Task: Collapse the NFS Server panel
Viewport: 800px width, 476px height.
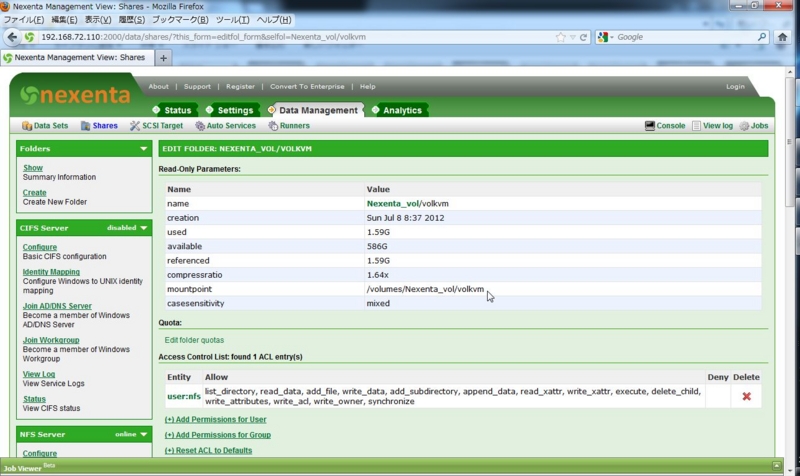Action: (x=143, y=435)
